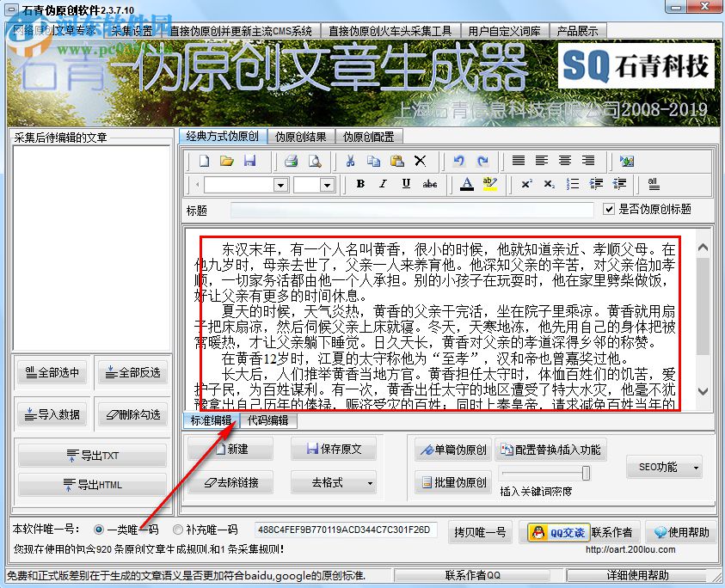Undo the last edit action

tap(458, 161)
